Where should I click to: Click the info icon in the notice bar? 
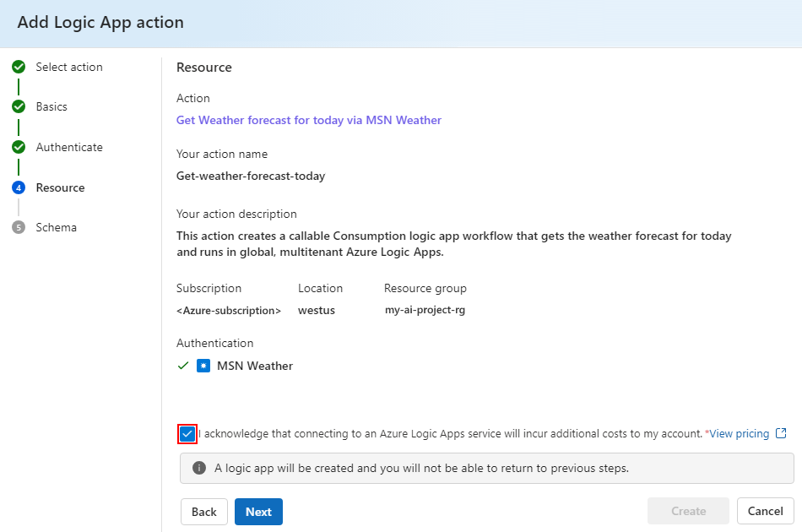click(199, 468)
